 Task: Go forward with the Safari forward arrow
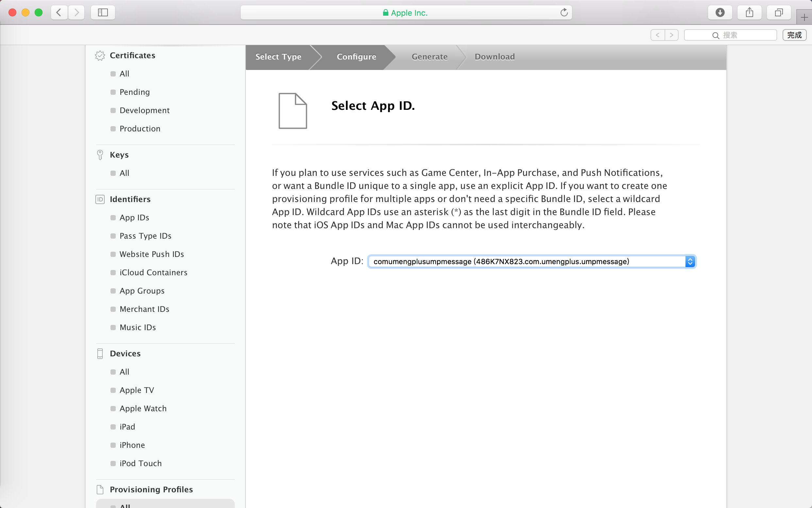[76, 13]
